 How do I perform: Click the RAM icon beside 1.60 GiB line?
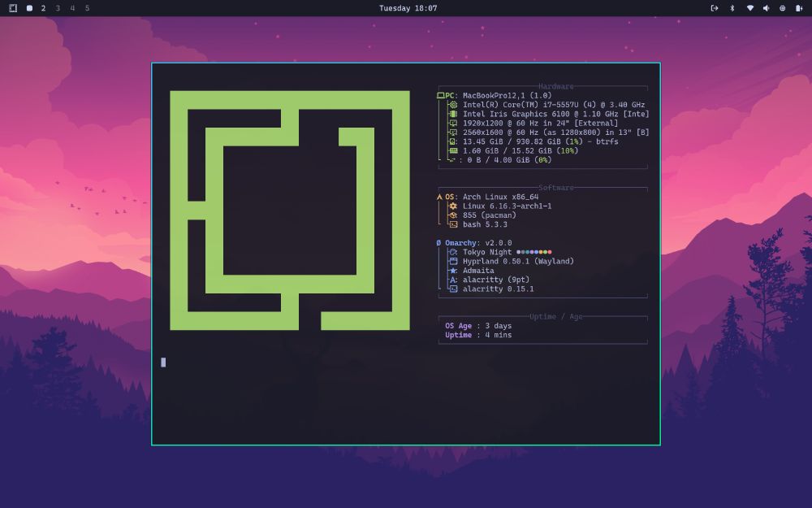point(453,151)
